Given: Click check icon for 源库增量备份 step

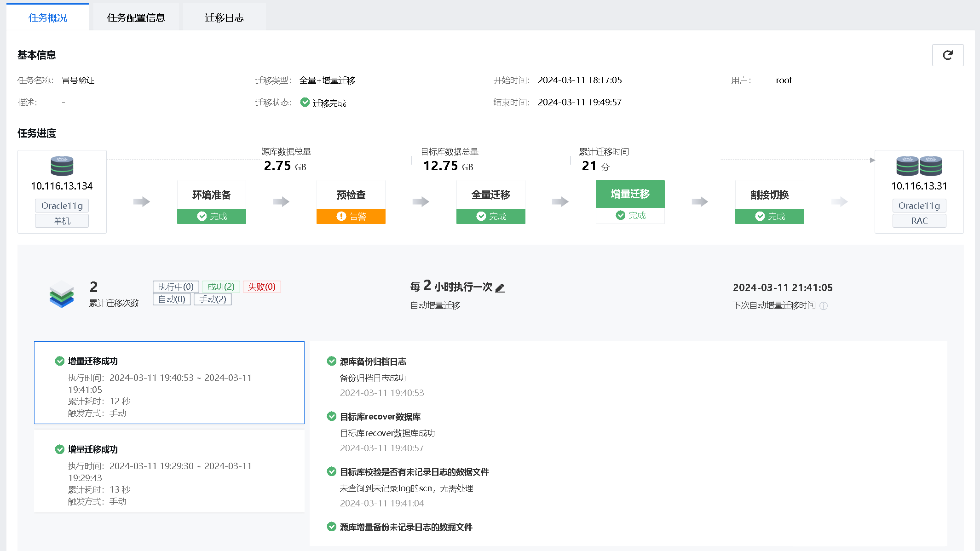Looking at the screenshot, I should (331, 527).
